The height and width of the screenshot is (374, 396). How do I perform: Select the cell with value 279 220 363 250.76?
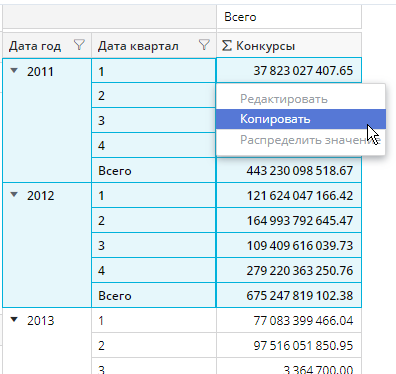tap(289, 270)
